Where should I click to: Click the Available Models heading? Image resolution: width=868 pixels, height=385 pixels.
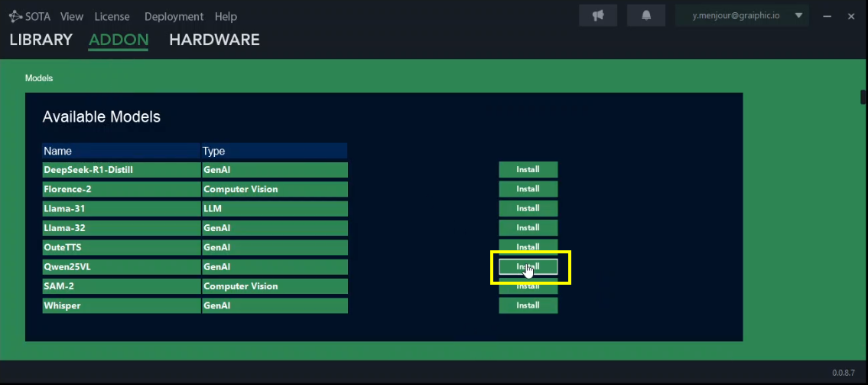[x=101, y=117]
